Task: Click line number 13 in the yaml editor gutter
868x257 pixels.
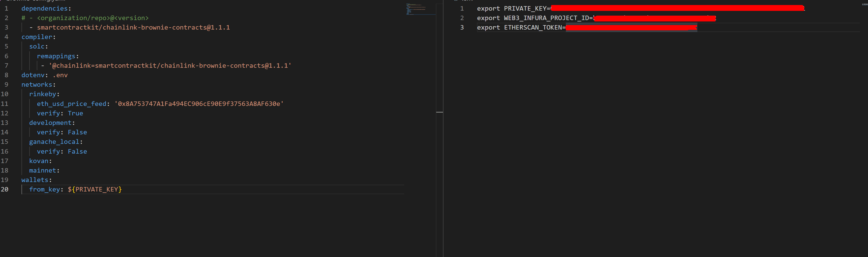Action: tap(4, 123)
